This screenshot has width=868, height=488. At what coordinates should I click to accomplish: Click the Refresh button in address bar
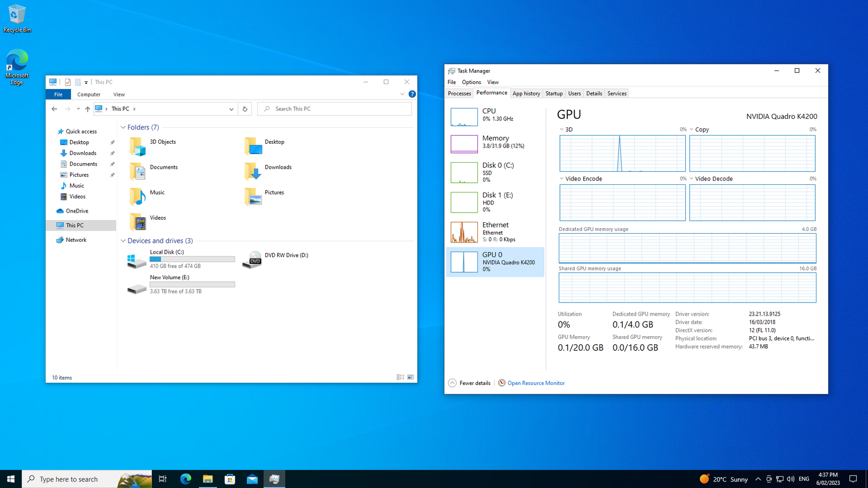click(x=245, y=109)
